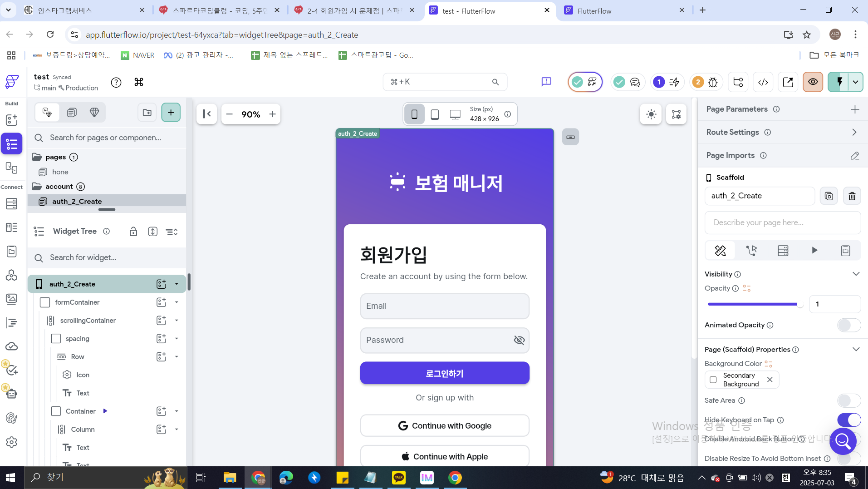Screen dimensions: 868x489
Task: Click the Test Mode lightning button
Action: (x=839, y=82)
